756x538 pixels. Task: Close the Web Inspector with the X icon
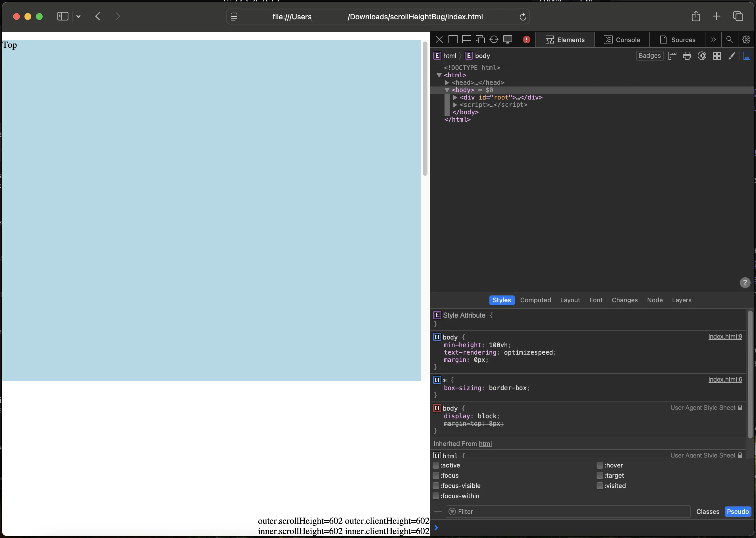[439, 40]
